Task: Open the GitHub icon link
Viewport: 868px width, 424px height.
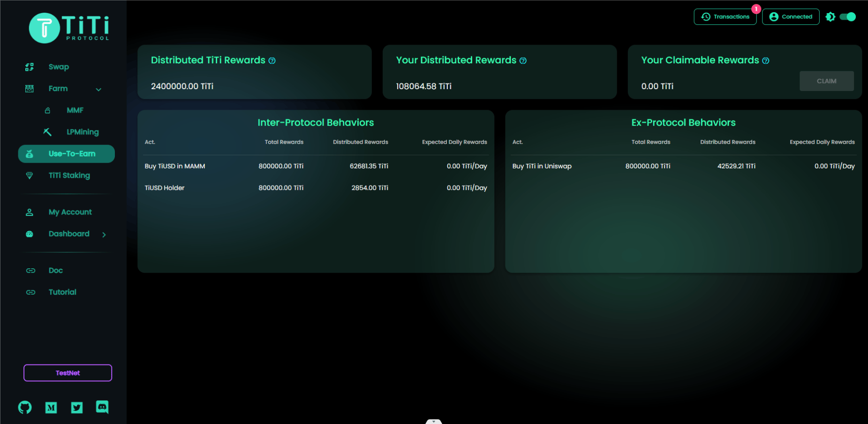Action: [x=25, y=407]
